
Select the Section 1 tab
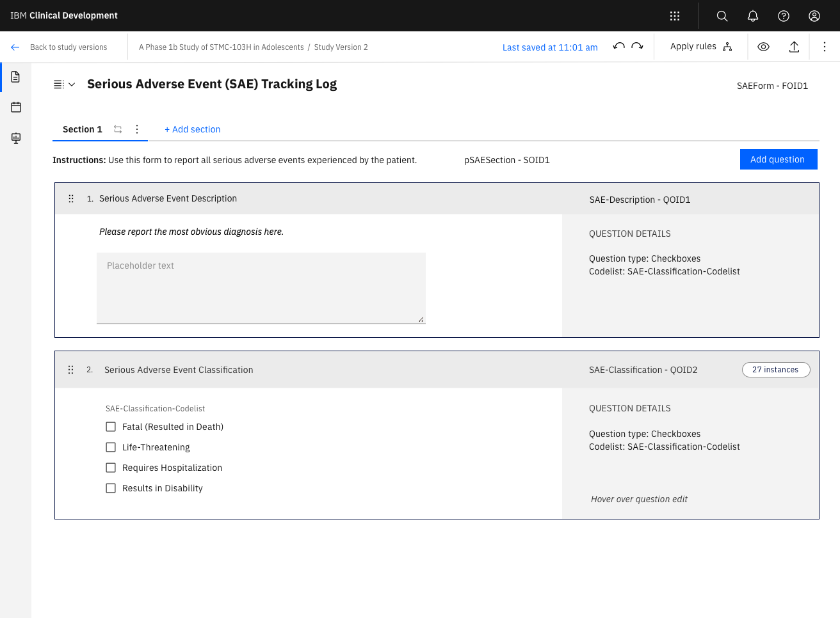tap(83, 129)
